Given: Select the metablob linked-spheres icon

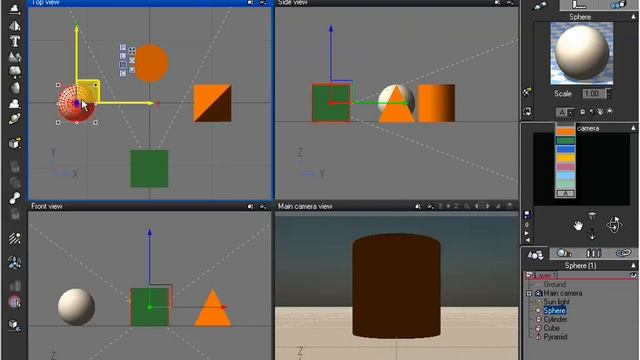Looking at the screenshot, I should pyautogui.click(x=15, y=198).
